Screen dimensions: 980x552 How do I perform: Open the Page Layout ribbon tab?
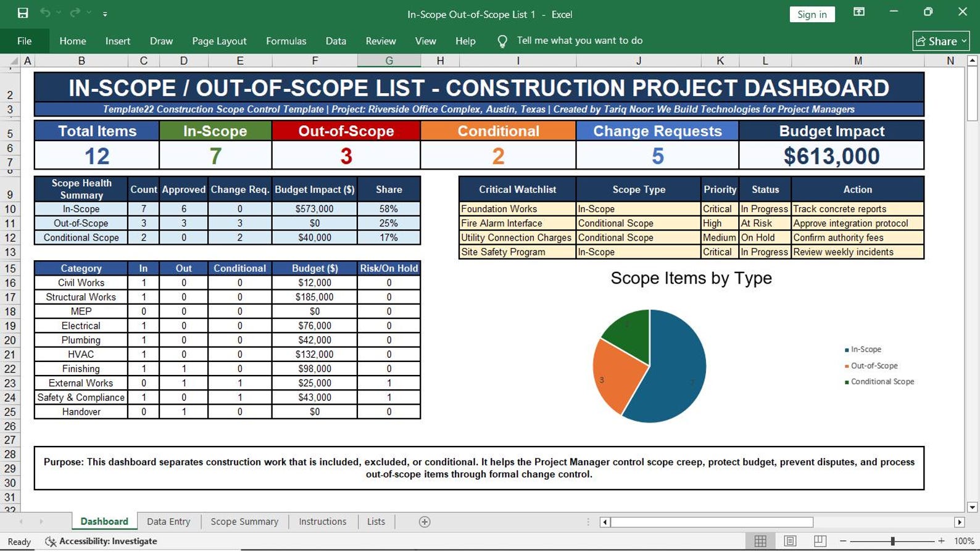(x=219, y=41)
